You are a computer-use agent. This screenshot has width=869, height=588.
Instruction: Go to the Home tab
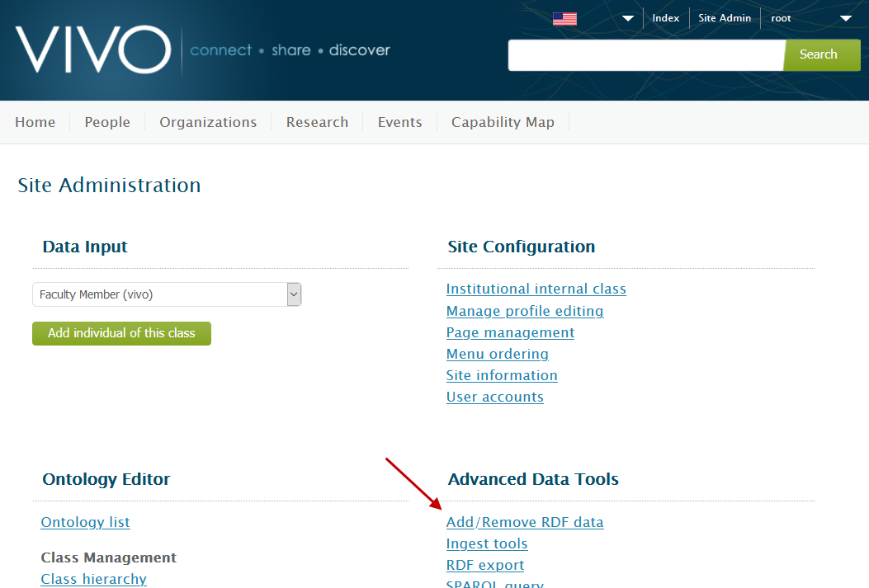pos(35,122)
